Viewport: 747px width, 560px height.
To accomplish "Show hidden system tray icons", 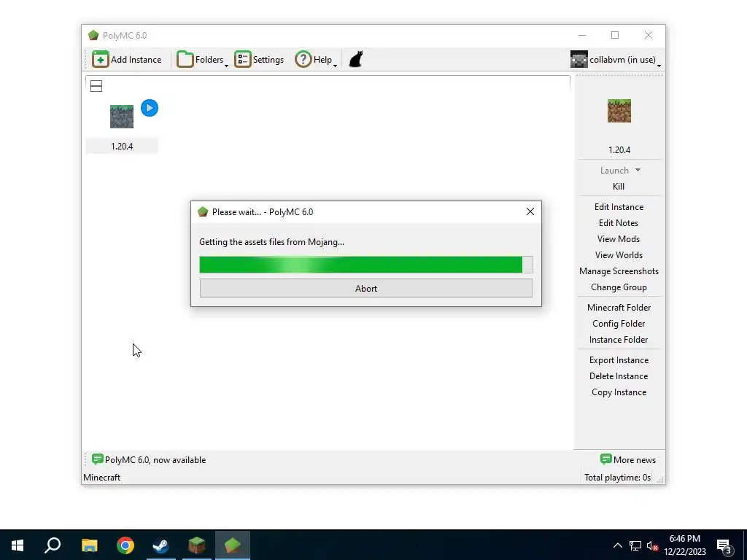I will click(x=617, y=545).
